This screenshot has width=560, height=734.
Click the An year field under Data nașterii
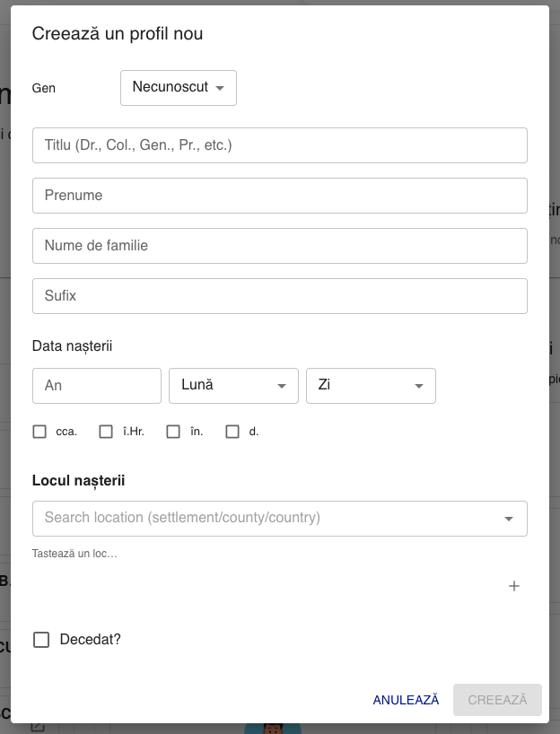96,386
